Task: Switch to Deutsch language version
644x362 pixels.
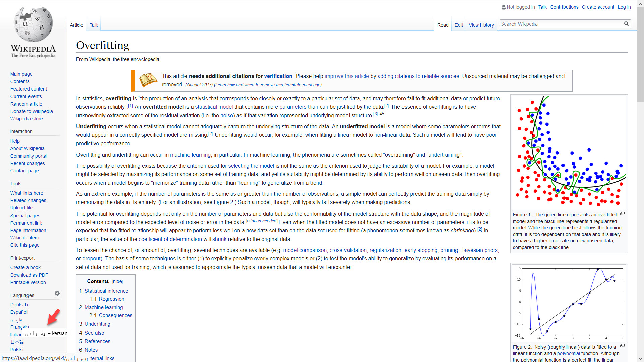Action: tap(19, 305)
